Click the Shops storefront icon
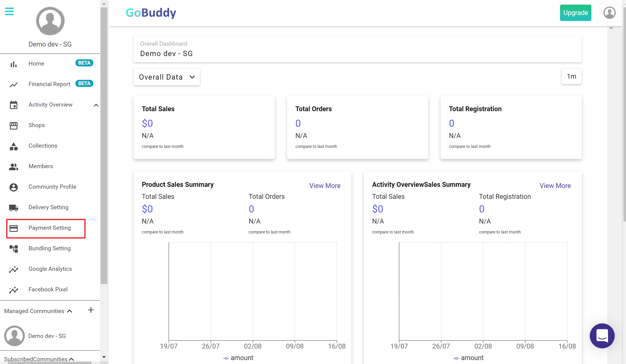This screenshot has width=626, height=364. (x=13, y=125)
